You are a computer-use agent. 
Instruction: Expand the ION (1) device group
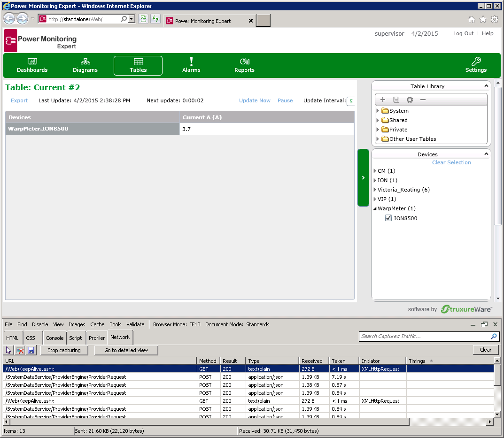(375, 180)
